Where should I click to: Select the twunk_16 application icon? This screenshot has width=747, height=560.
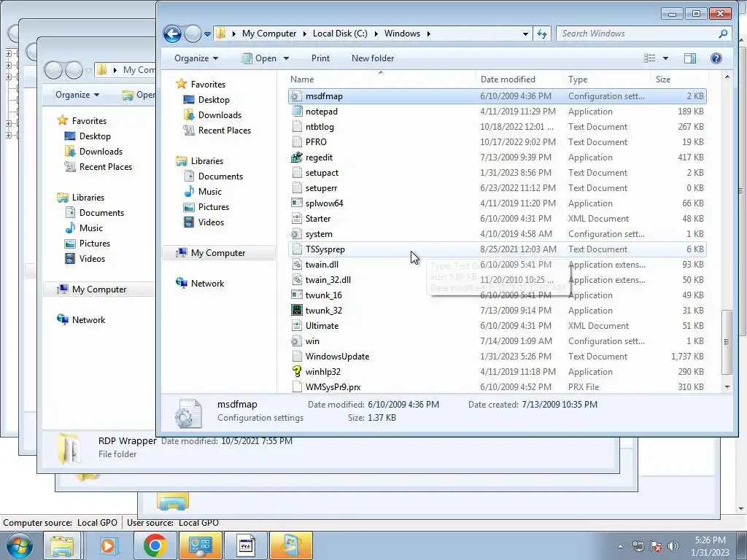(297, 295)
